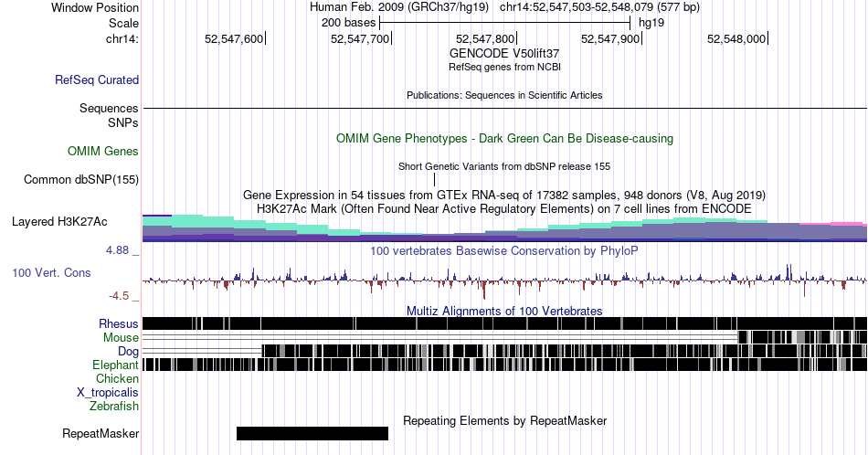The height and width of the screenshot is (455, 868).
Task: Click the Sequences track label
Action: (x=109, y=108)
